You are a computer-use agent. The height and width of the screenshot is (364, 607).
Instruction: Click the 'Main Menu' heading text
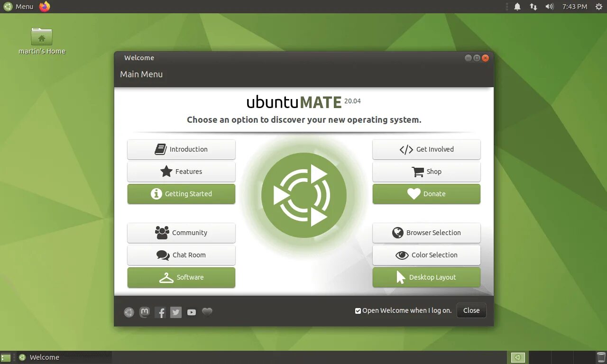pos(141,74)
